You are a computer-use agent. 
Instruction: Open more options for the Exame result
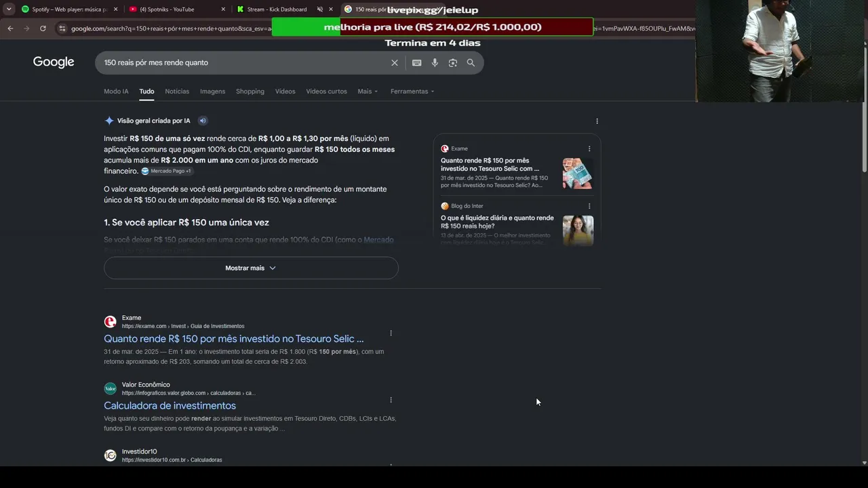(x=391, y=333)
